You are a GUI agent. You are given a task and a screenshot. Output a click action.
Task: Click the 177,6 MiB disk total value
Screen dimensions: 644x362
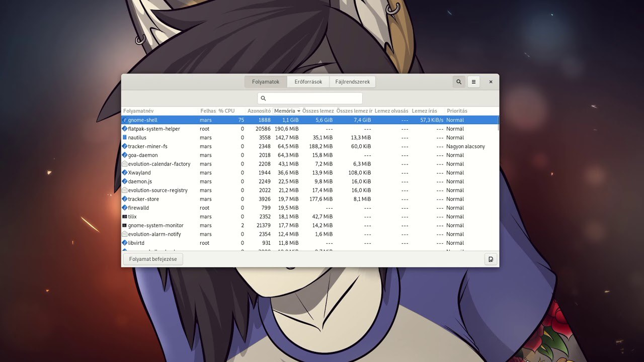pos(320,199)
